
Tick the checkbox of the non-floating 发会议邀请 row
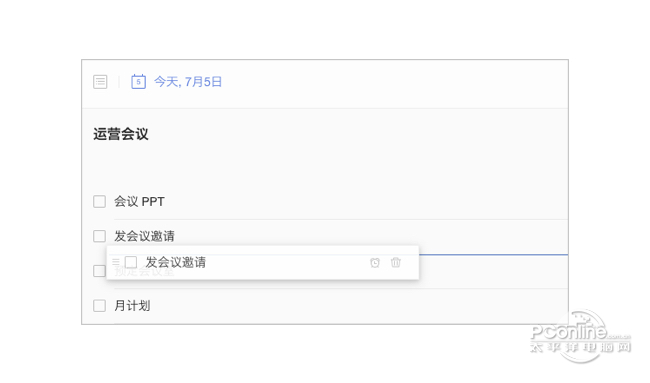tap(99, 236)
